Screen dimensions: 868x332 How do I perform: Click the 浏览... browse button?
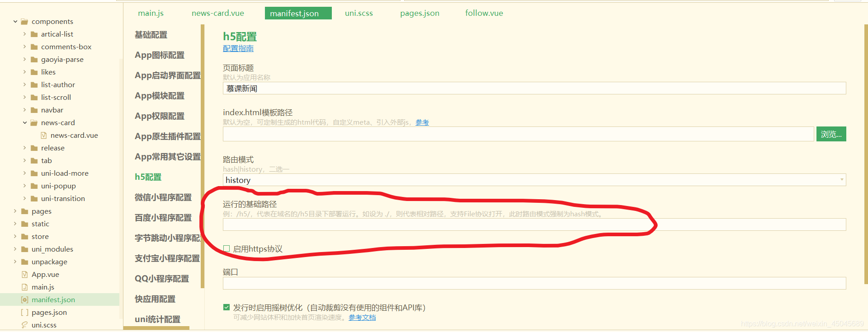pos(831,134)
